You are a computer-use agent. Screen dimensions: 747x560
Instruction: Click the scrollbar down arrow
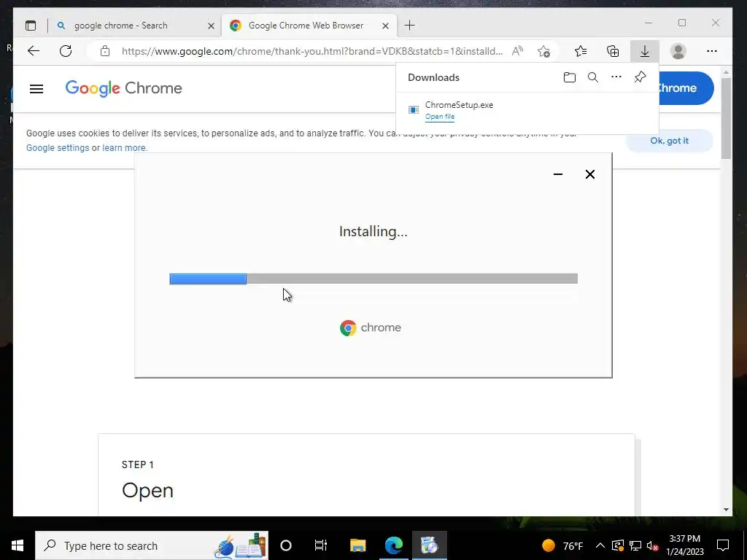click(x=726, y=510)
